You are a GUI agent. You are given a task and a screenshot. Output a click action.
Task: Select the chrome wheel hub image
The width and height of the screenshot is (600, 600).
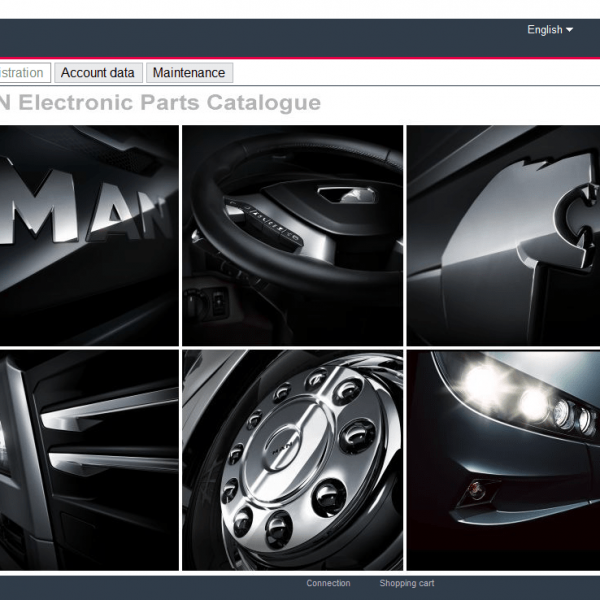click(x=292, y=460)
